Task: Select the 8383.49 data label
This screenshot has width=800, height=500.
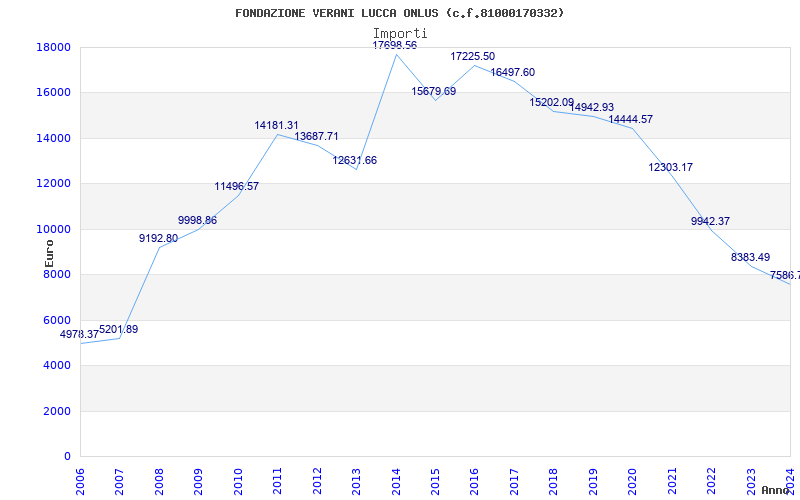Action: click(x=750, y=257)
